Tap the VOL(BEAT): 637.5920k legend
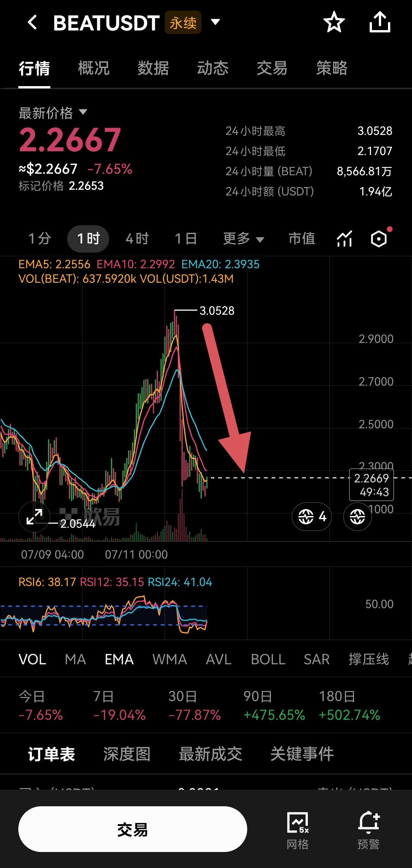 click(77, 279)
